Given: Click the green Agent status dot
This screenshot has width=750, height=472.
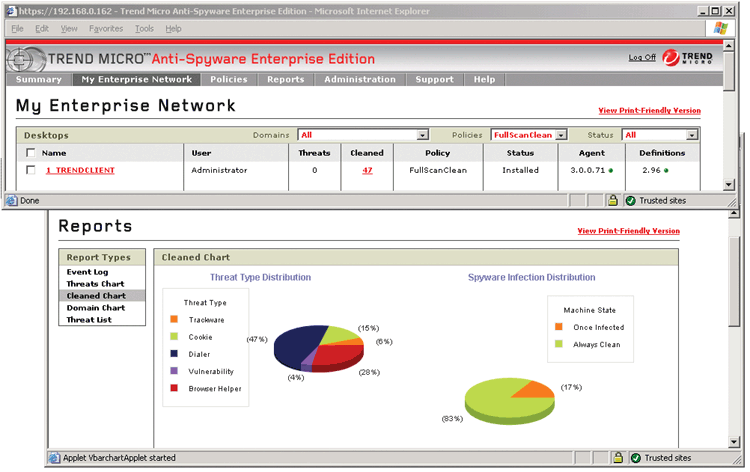Looking at the screenshot, I should pyautogui.click(x=610, y=171).
